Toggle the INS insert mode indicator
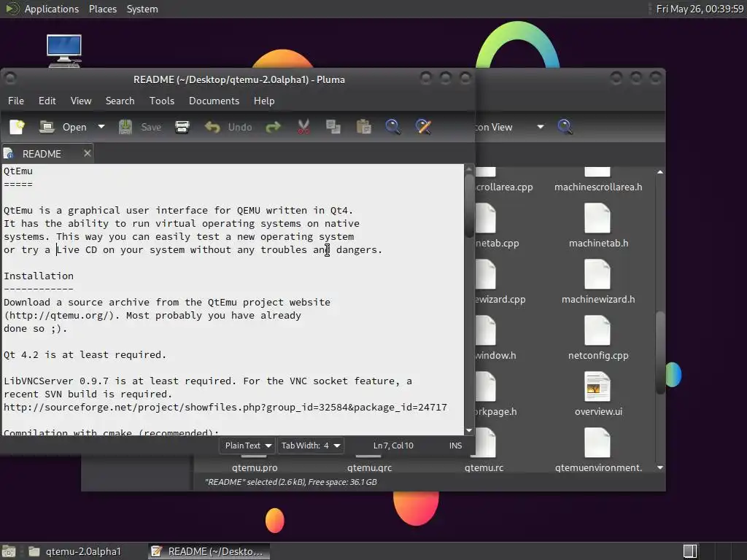747x560 pixels. (x=455, y=446)
